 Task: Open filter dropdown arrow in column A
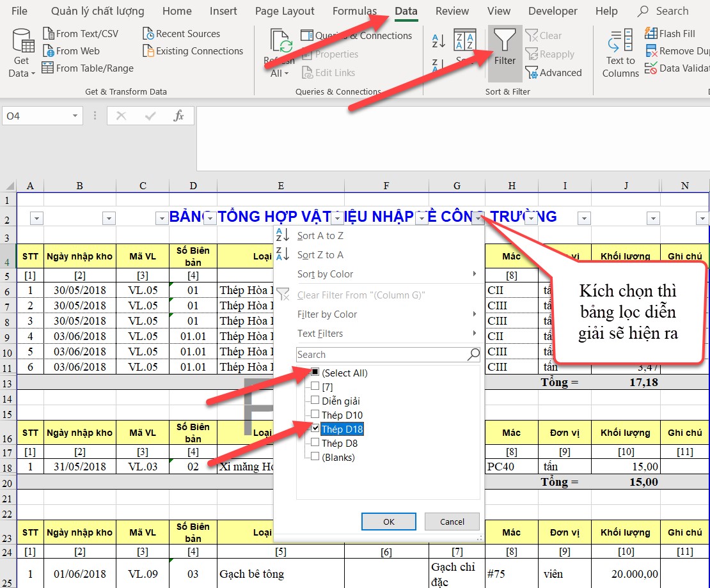click(x=37, y=219)
